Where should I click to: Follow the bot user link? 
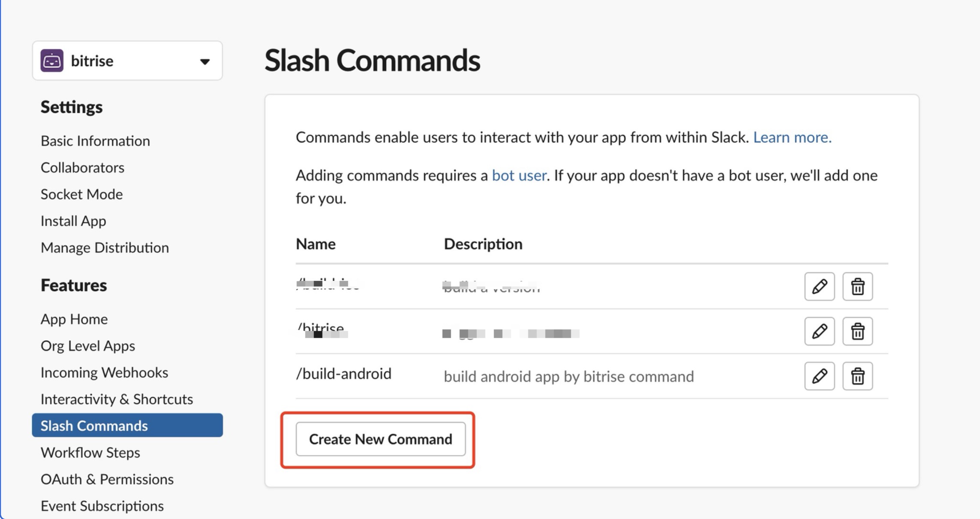click(519, 175)
